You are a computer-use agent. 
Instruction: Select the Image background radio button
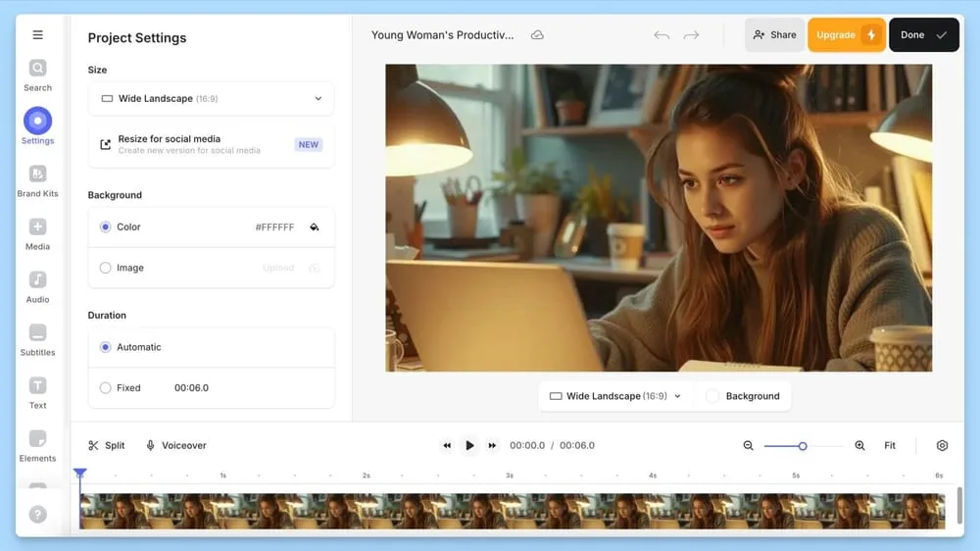[105, 268]
